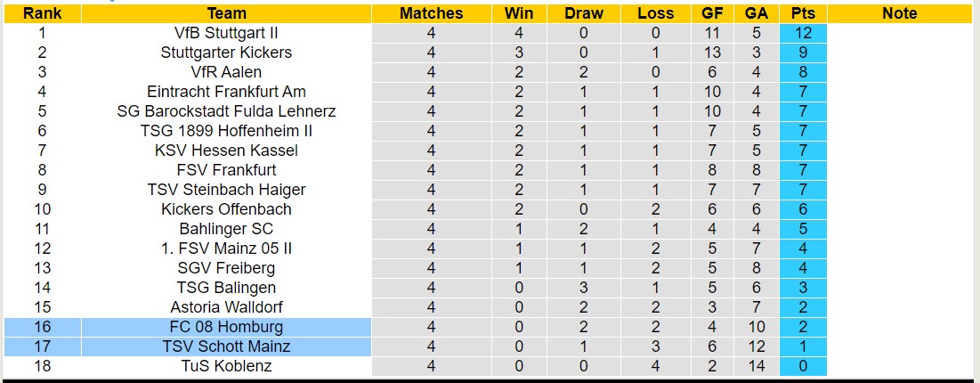Click the Note column header
This screenshot has width=980, height=383.
(x=900, y=13)
